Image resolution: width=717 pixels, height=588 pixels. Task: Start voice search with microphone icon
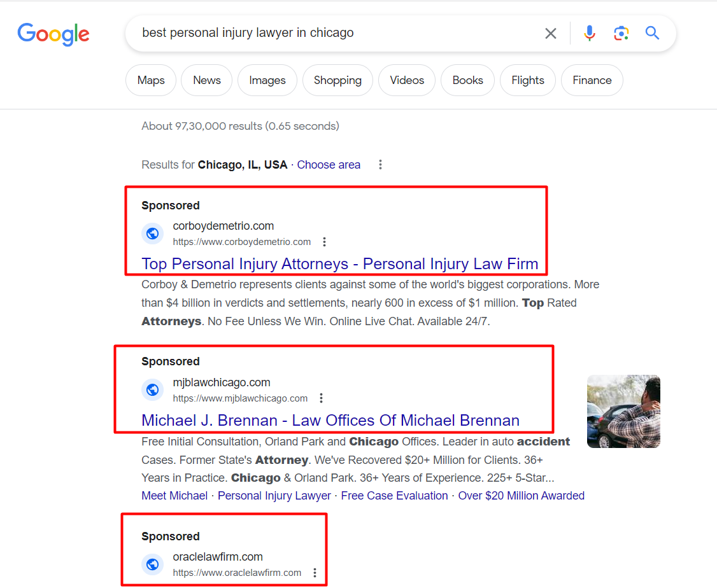tap(590, 33)
